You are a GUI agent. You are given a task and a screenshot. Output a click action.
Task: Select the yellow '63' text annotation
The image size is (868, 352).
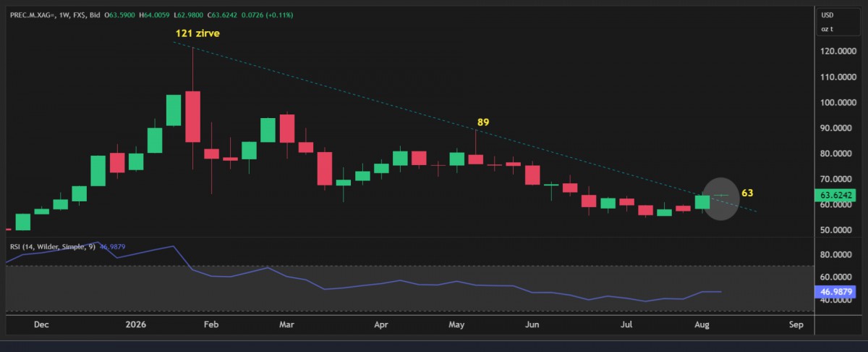coord(748,193)
